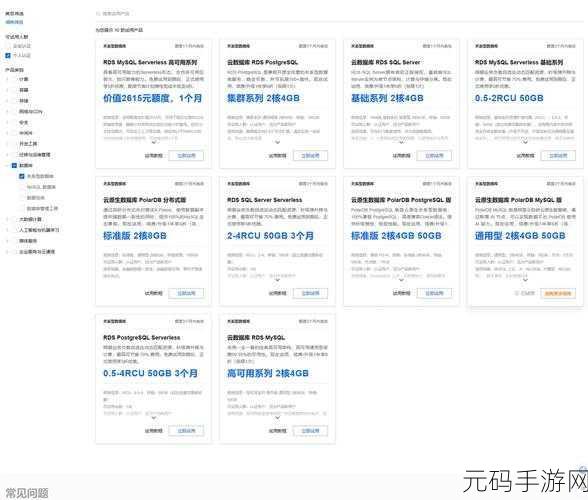This screenshot has height=500, width=588.
Task: Expand details chevron on RDS SQL Server Serverless card
Action: [x=278, y=280]
